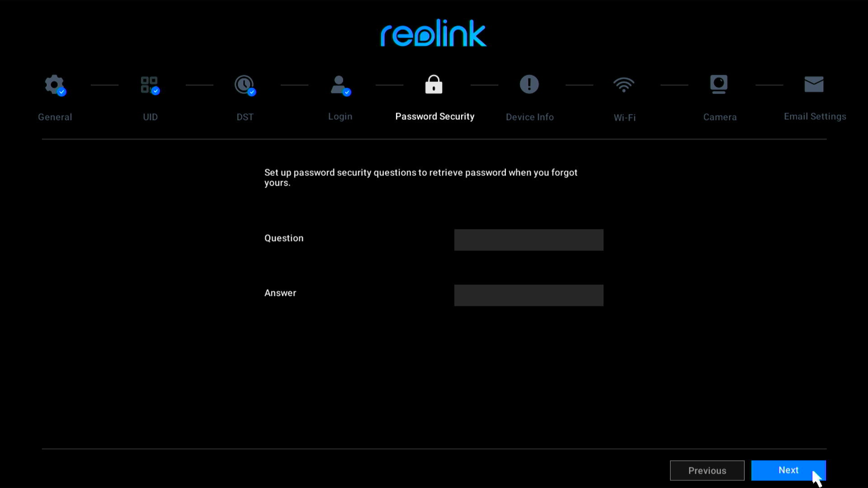868x488 pixels.
Task: Click the Next button to proceed
Action: [x=788, y=470]
